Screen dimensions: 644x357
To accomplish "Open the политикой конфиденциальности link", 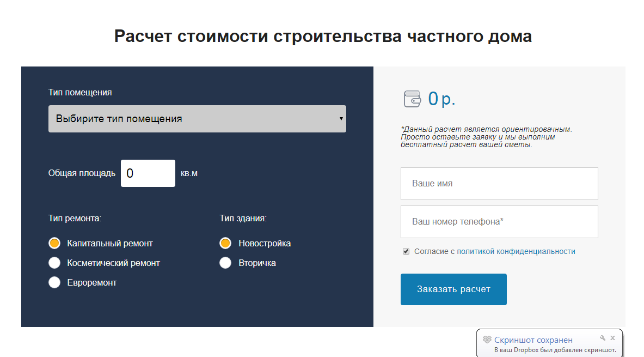I will click(x=516, y=251).
